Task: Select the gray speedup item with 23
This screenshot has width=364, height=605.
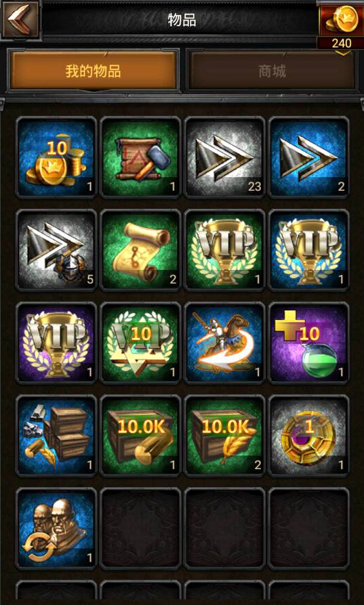Action: 225,157
